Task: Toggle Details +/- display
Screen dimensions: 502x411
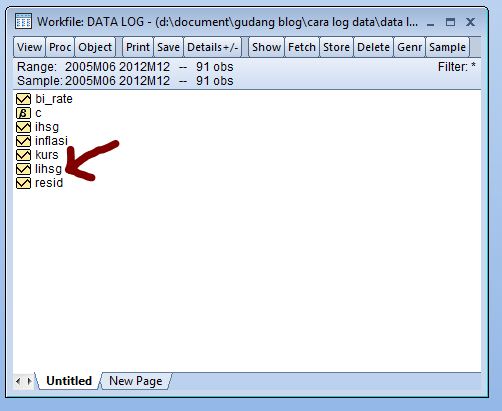Action: click(x=212, y=47)
